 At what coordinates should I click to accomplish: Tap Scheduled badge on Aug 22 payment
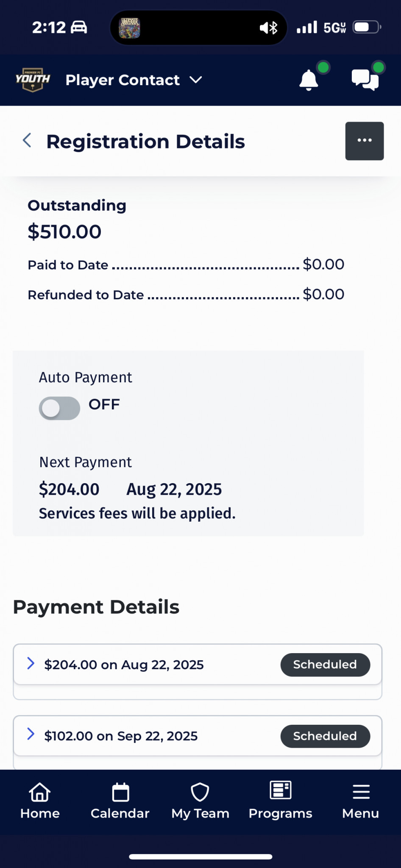tap(325, 665)
